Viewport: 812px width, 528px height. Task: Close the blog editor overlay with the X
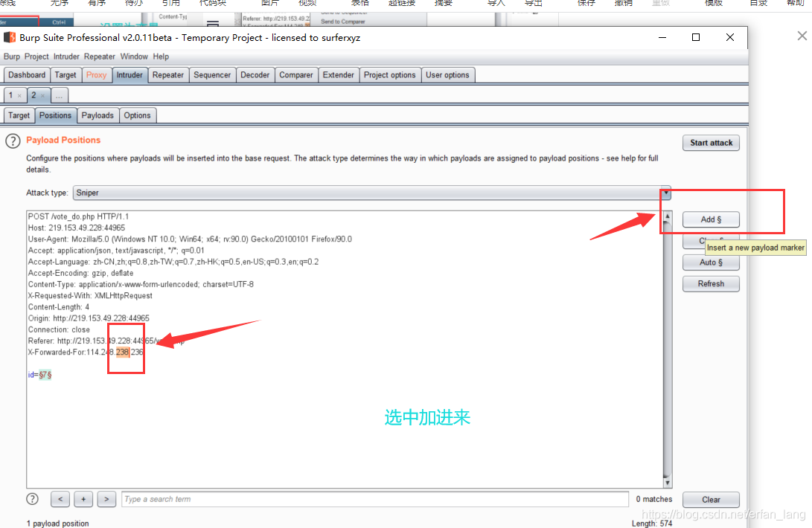[802, 36]
